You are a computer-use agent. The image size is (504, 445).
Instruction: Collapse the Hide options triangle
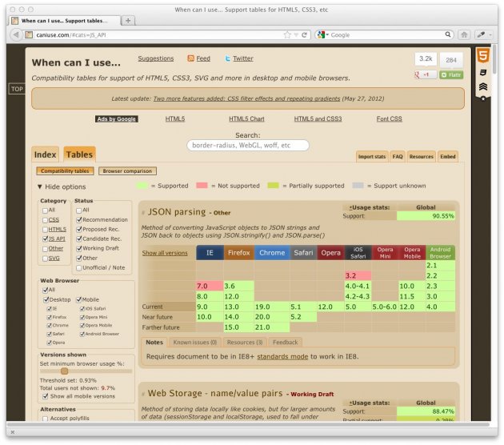pos(39,186)
